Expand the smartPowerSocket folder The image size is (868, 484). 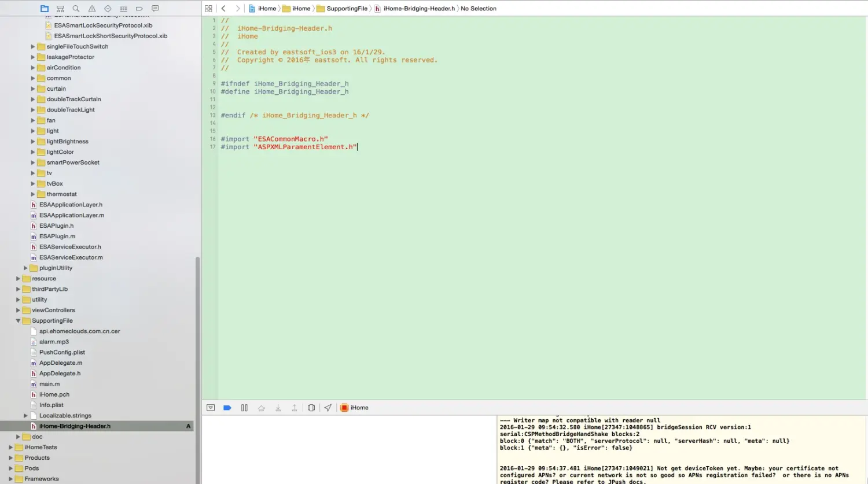click(33, 162)
